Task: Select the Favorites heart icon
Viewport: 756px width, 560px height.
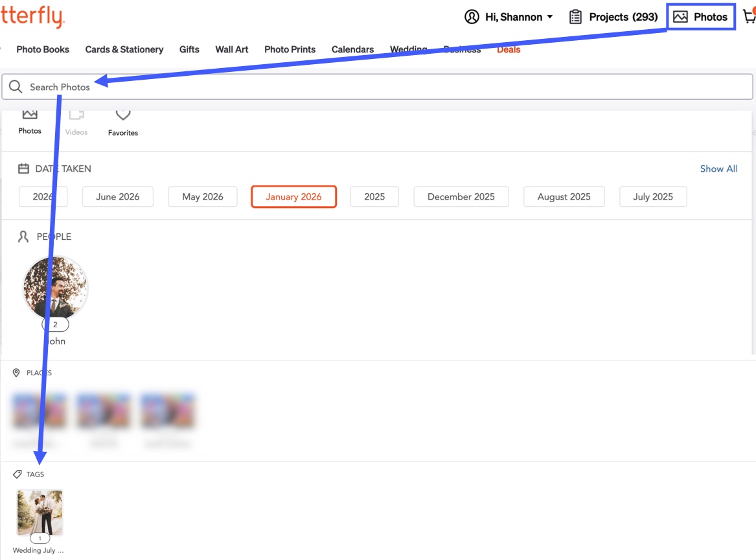Action: [123, 115]
